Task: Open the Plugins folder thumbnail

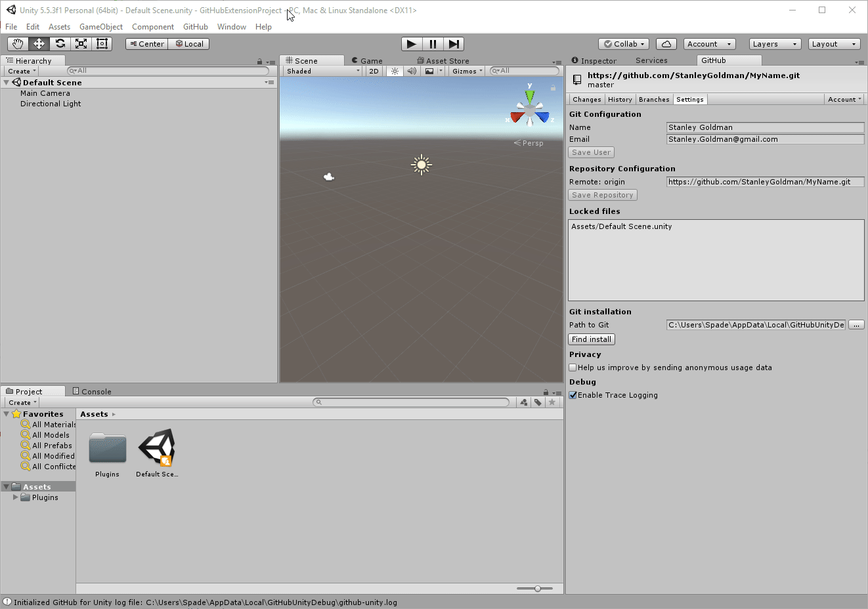Action: 107,448
